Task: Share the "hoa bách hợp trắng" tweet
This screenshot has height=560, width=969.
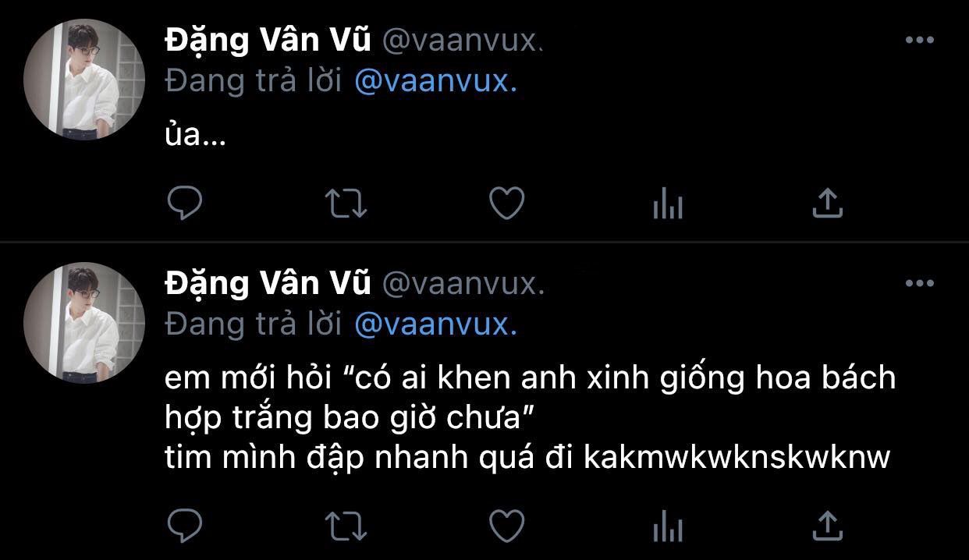Action: point(828,524)
